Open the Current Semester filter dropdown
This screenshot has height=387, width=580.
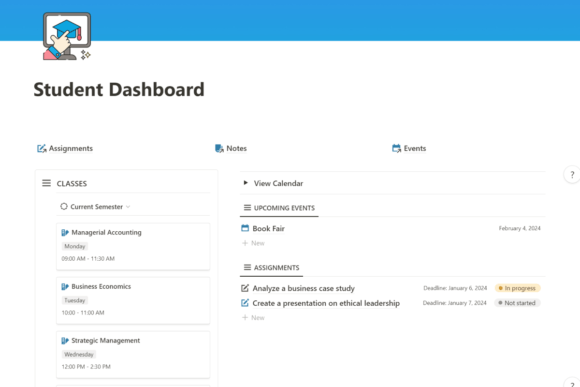coord(95,206)
